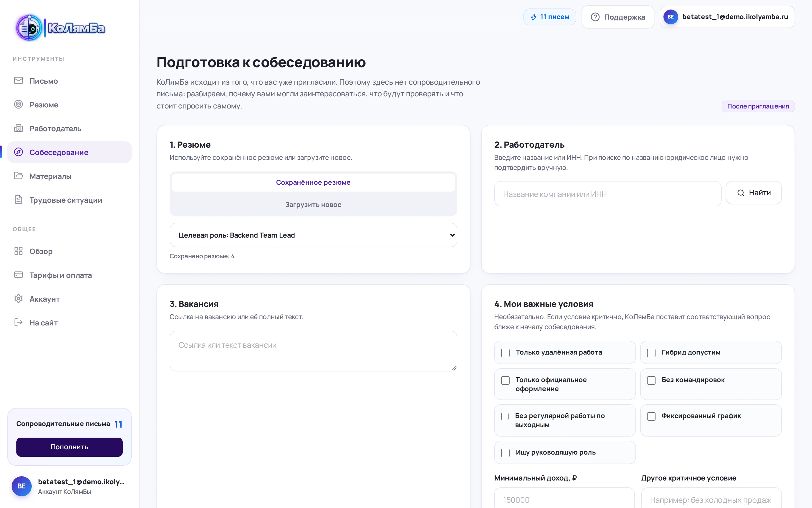Open the Поддержка button
The width and height of the screenshot is (812, 508).
click(618, 17)
